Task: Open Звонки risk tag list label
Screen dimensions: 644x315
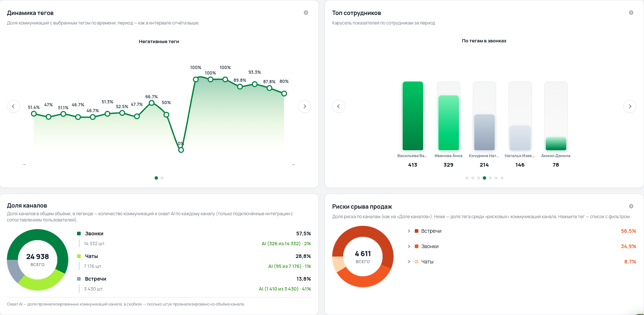Action: pos(430,246)
